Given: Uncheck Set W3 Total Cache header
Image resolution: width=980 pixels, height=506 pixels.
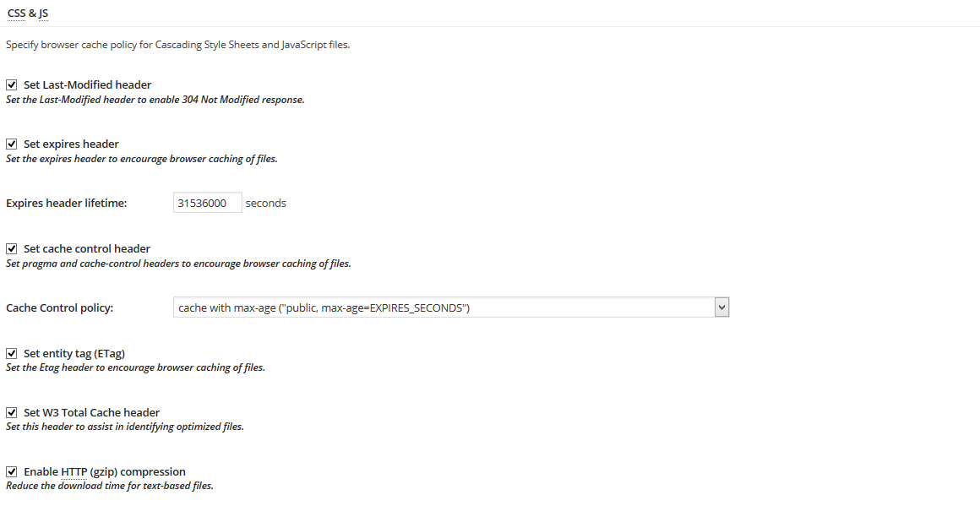Looking at the screenshot, I should pyautogui.click(x=11, y=412).
